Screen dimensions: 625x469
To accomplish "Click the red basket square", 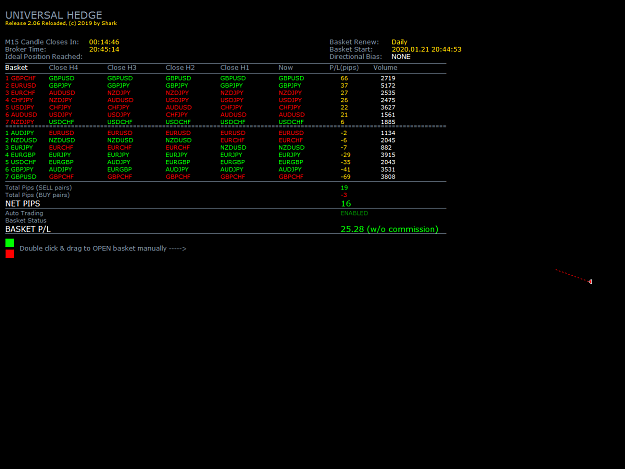I will click(x=10, y=254).
